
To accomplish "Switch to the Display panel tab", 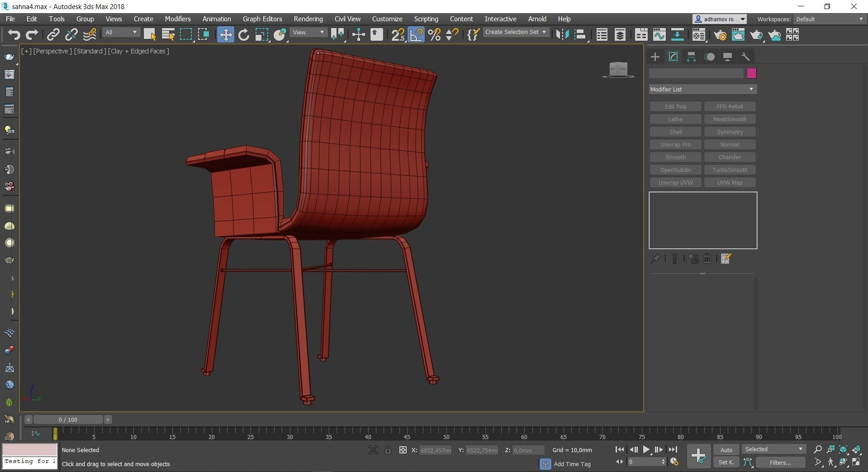I will [727, 57].
